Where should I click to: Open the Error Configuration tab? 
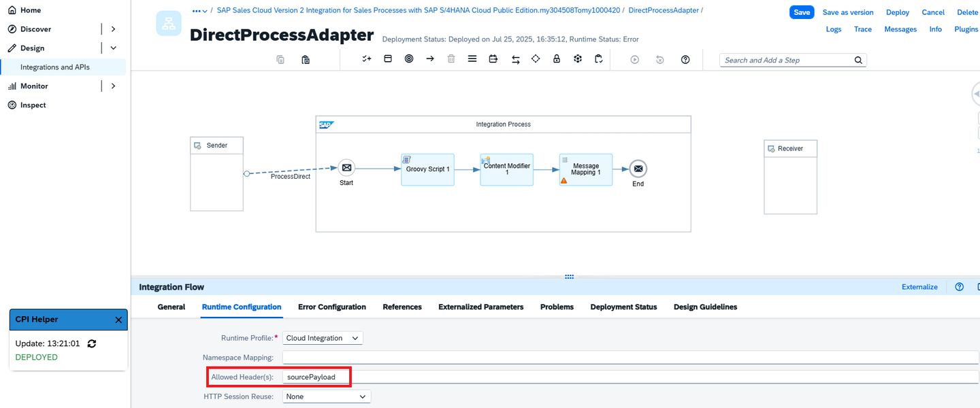pos(332,307)
